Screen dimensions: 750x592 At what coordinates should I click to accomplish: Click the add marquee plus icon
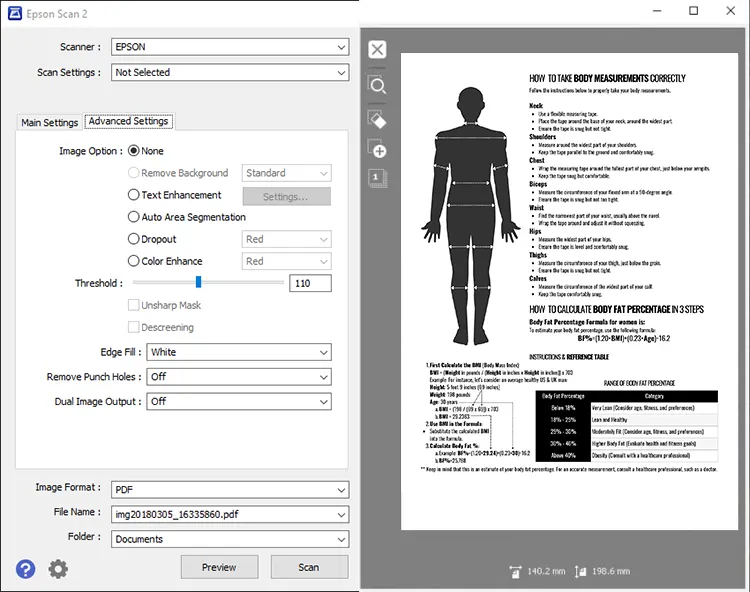click(377, 149)
